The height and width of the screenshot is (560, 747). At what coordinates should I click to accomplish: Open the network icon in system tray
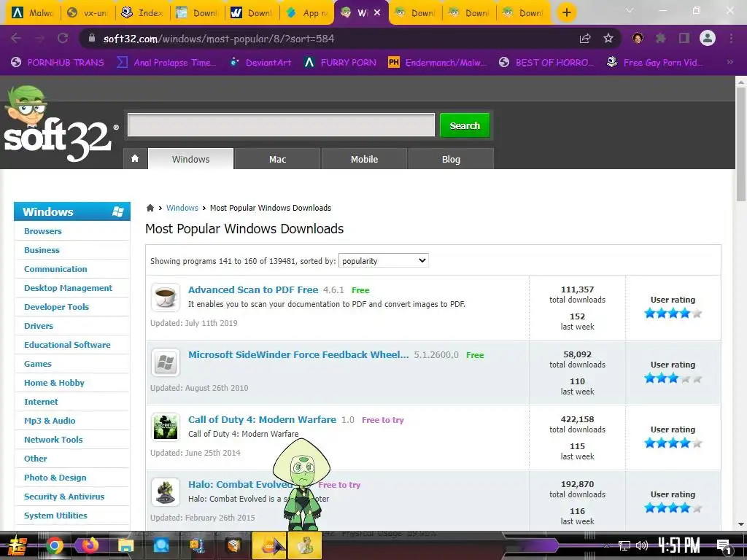tap(624, 545)
